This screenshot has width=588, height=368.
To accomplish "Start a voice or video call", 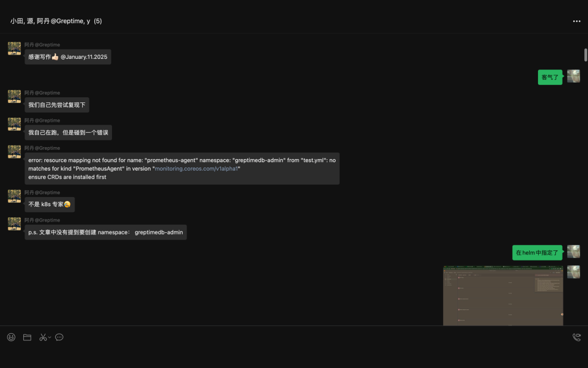I will coord(577,337).
